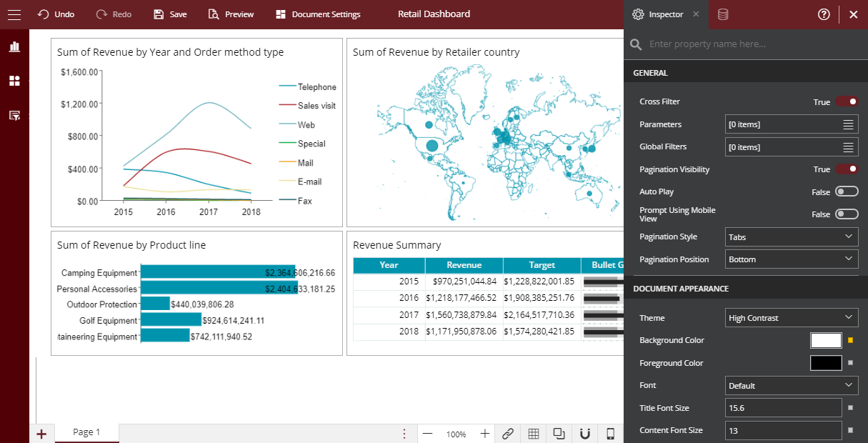The image size is (868, 443).
Task: Open the Theme dropdown
Action: click(792, 318)
